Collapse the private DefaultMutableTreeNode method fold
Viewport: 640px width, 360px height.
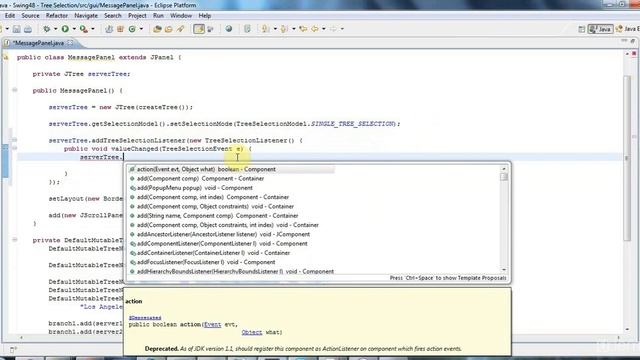(x=15, y=240)
